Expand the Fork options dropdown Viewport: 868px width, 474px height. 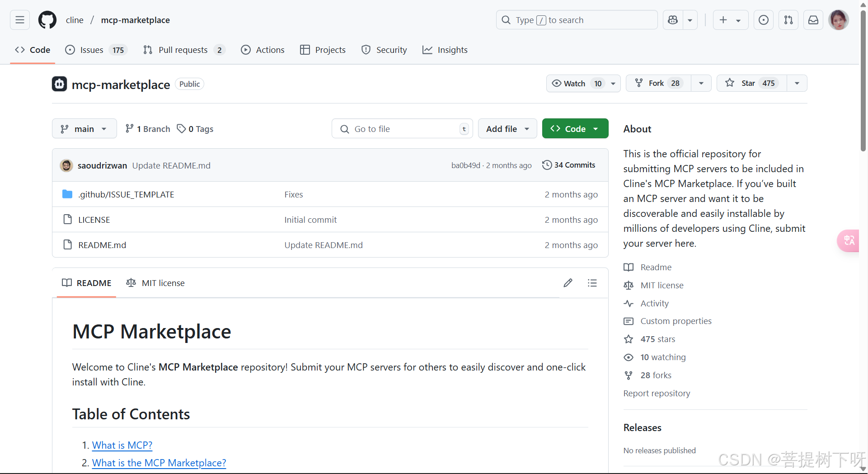pyautogui.click(x=701, y=83)
